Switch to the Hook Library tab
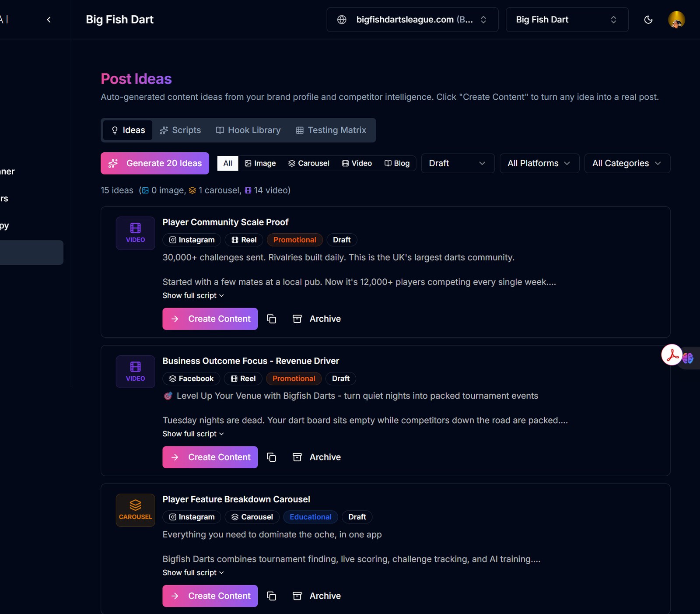 click(248, 130)
